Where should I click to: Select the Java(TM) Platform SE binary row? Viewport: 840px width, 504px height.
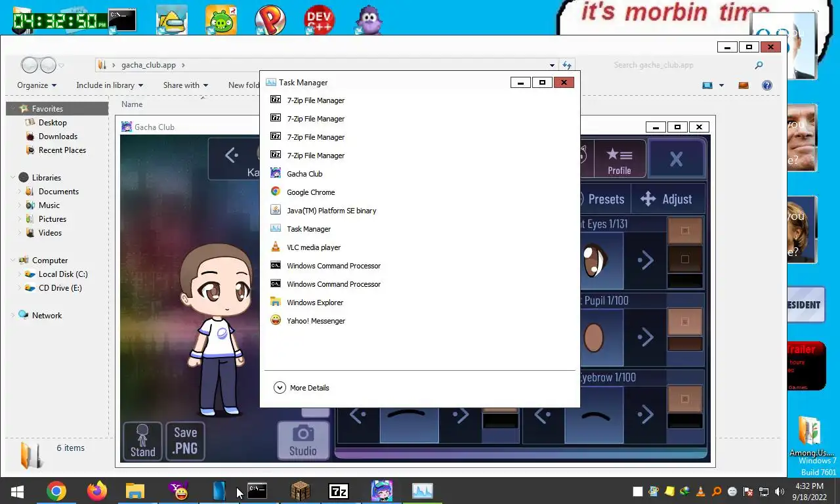tap(420, 211)
